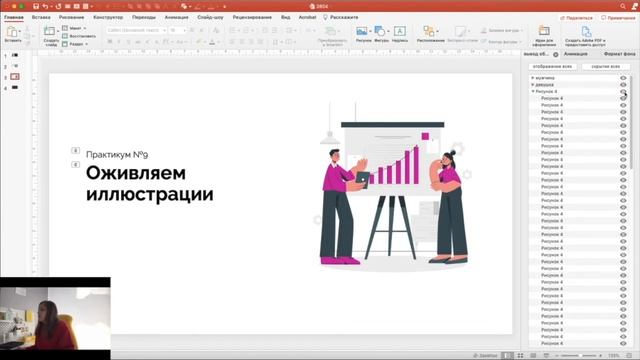Click Создать Adobe PDF icon
This screenshot has width=640, height=360.
click(x=586, y=31)
